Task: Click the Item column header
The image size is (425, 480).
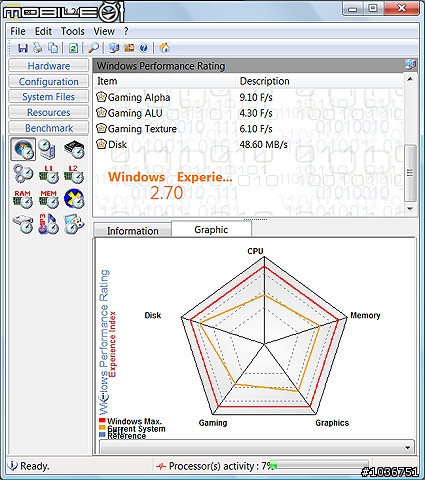Action: [164, 81]
